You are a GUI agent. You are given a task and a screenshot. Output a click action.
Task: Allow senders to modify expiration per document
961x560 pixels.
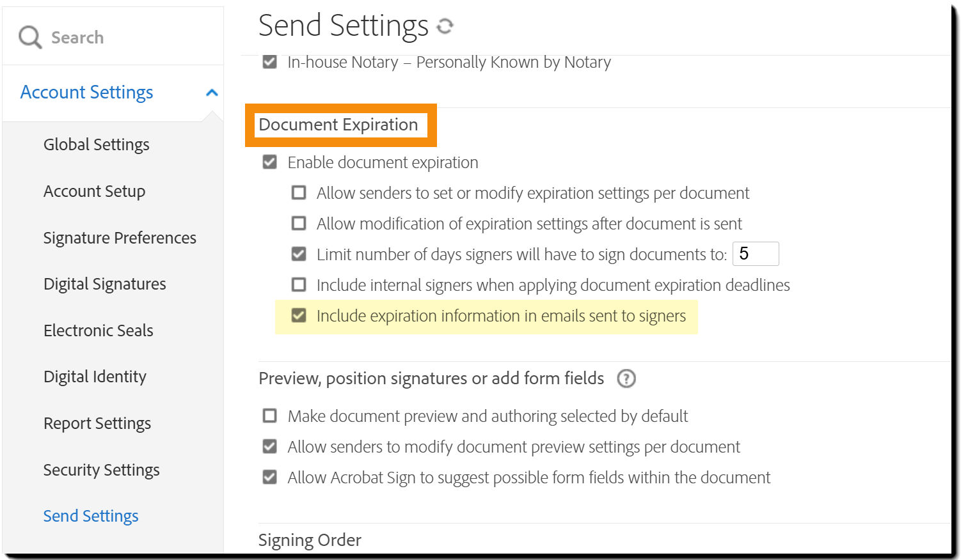[299, 192]
